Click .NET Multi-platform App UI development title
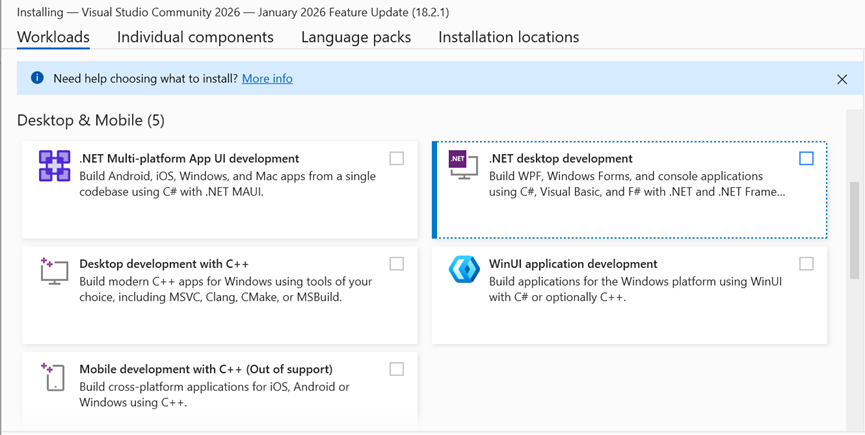The image size is (865, 435). coord(189,159)
